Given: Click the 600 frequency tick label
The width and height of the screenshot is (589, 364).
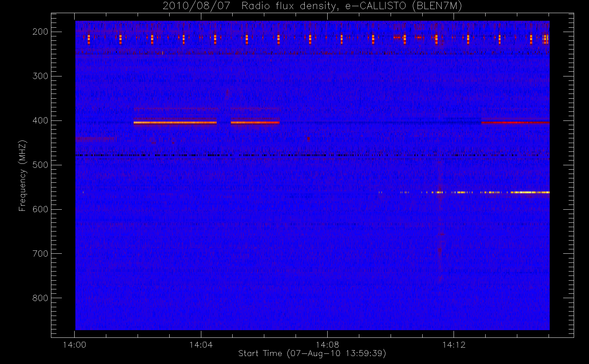Looking at the screenshot, I should tap(40, 209).
